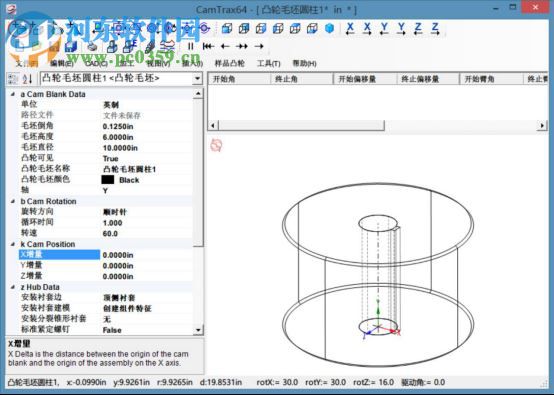Collapse the 'b Cam Rotation' section
The width and height of the screenshot is (554, 395).
tap(13, 201)
